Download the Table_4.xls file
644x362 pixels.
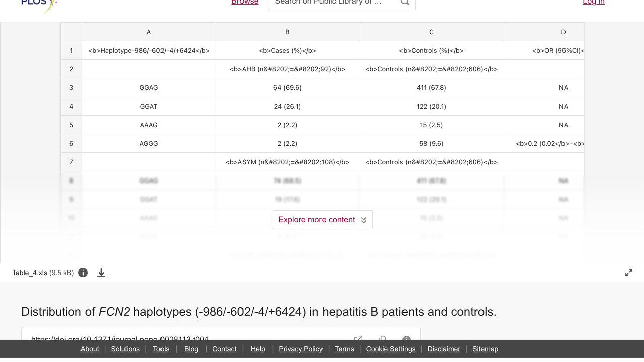coord(101,273)
